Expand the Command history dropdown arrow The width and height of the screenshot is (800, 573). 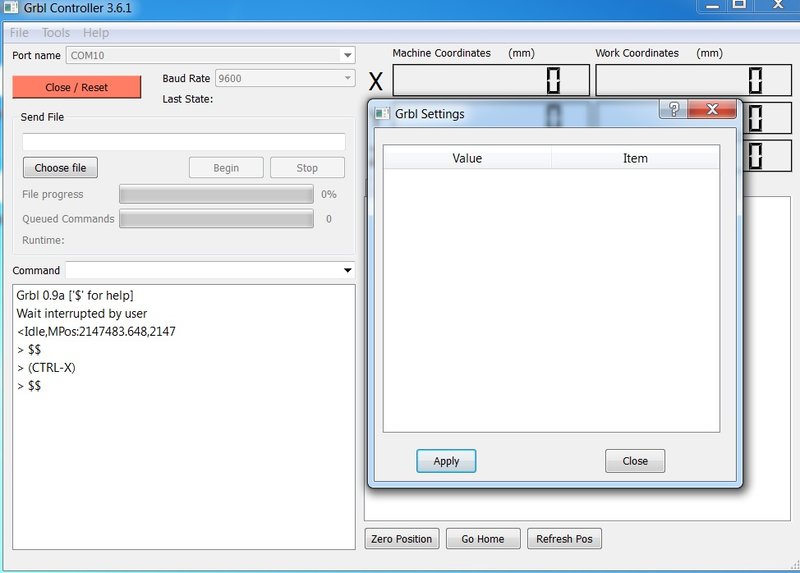click(x=347, y=270)
